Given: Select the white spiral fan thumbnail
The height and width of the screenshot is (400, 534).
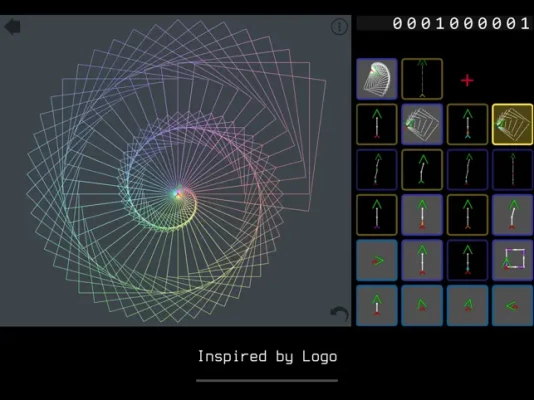Looking at the screenshot, I should tap(377, 79).
